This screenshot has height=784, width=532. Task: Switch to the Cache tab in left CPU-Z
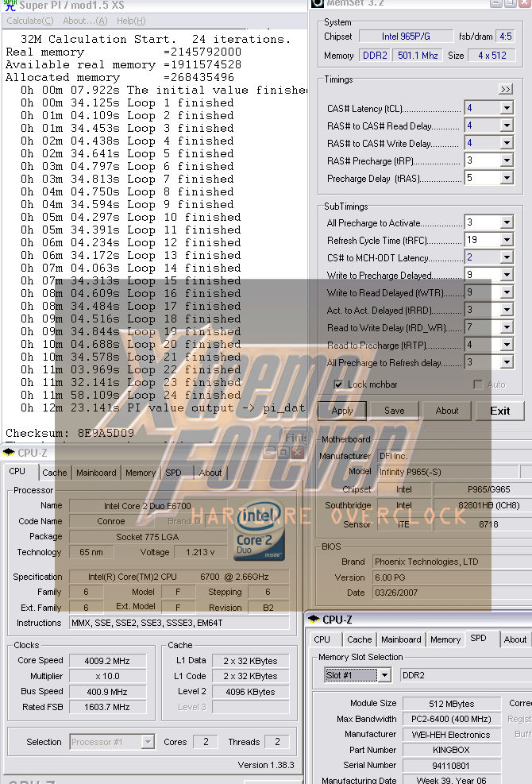click(55, 473)
